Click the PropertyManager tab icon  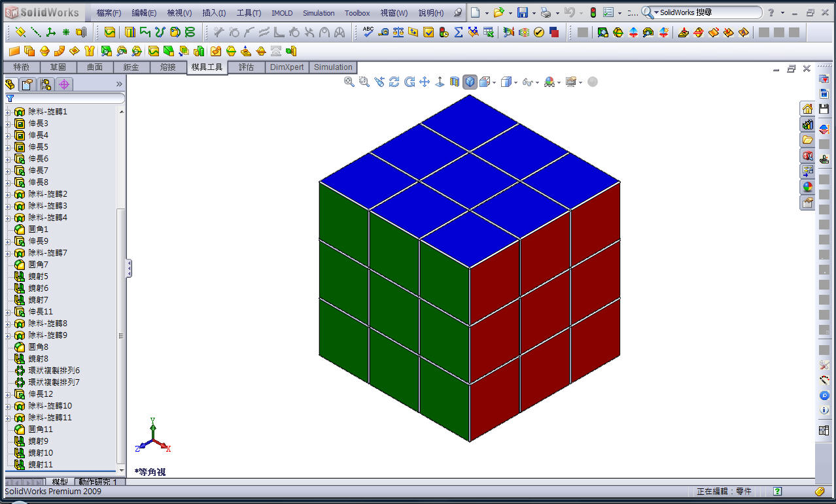coord(27,84)
